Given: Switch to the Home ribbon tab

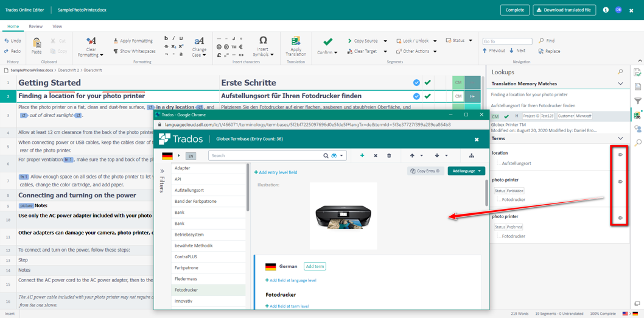Looking at the screenshot, I should 13,26.
